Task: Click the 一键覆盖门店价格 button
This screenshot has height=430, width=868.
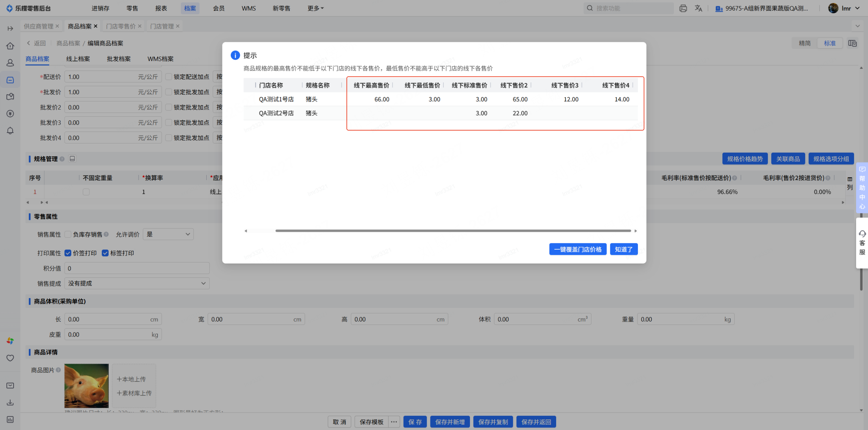Action: coord(578,249)
